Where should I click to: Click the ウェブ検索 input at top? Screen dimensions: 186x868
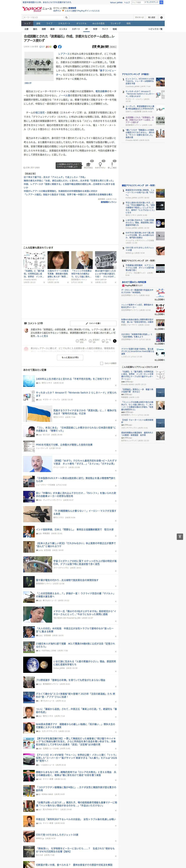[138, 2]
